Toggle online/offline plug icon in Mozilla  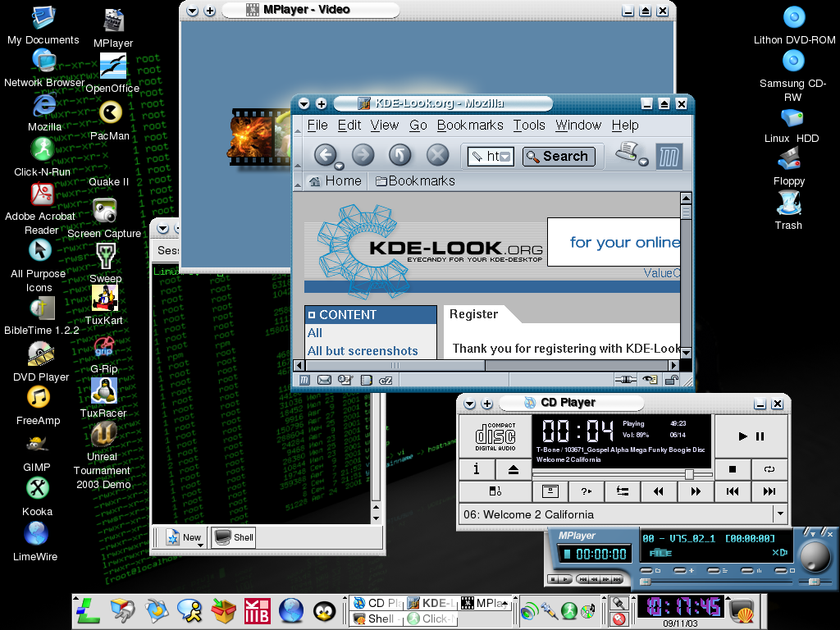625,380
